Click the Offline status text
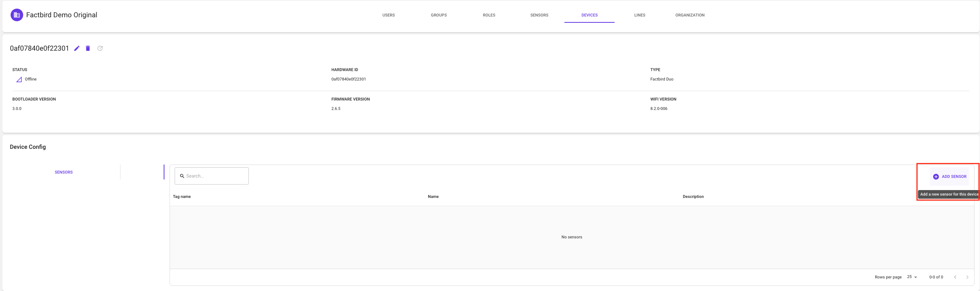 tap(31, 79)
